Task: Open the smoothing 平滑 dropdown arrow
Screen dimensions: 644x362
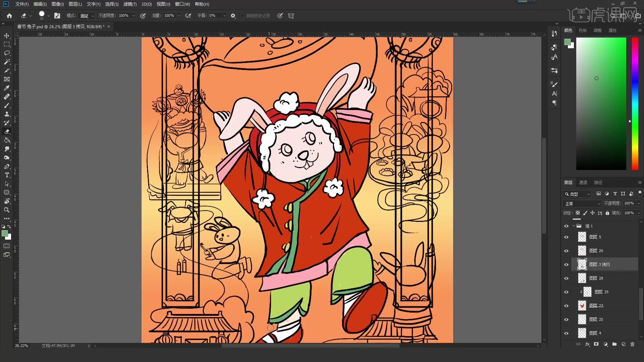Action: (x=224, y=16)
